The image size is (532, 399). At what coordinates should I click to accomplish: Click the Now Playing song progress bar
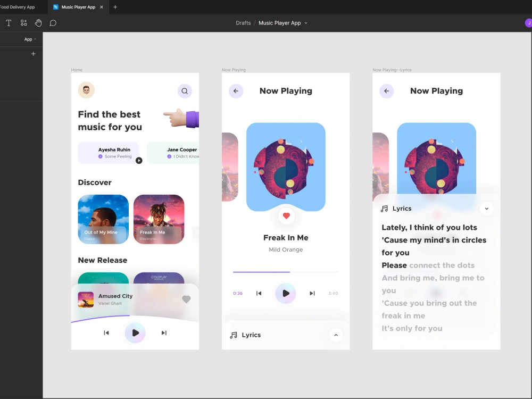click(x=286, y=272)
